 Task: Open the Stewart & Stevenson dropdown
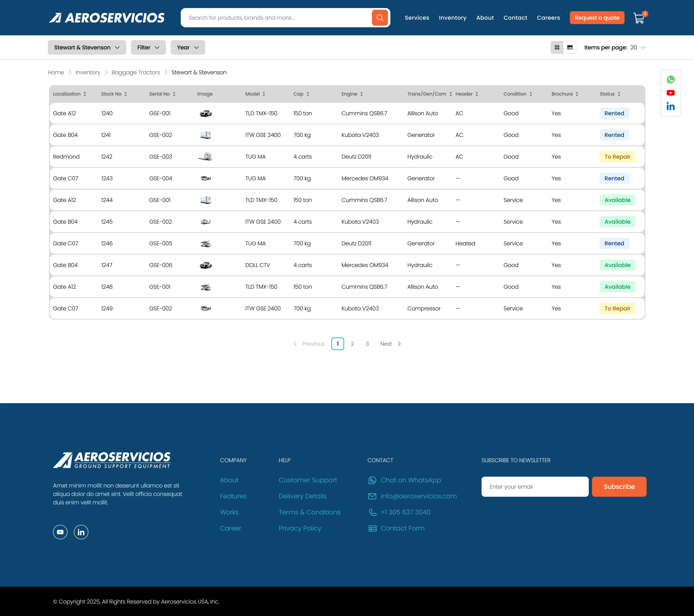tap(87, 48)
